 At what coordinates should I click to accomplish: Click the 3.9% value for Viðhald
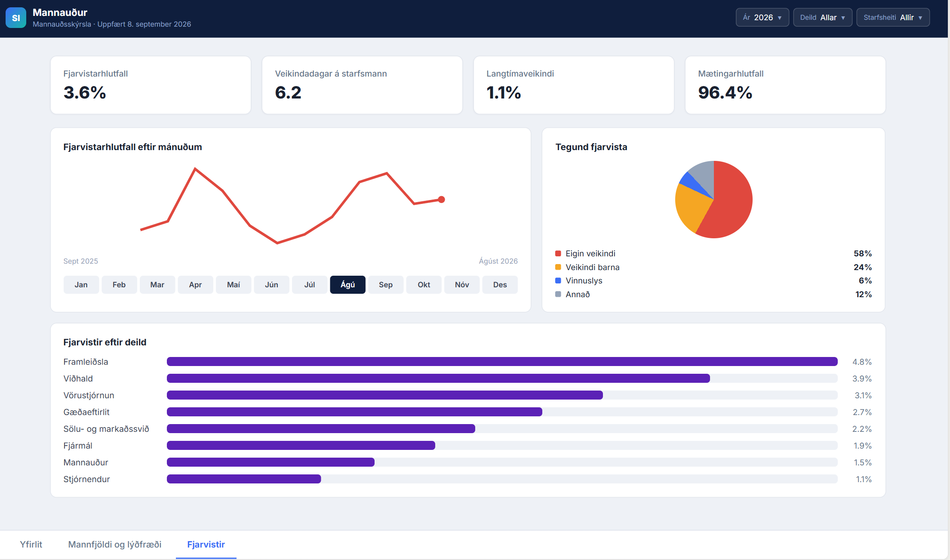click(x=862, y=378)
